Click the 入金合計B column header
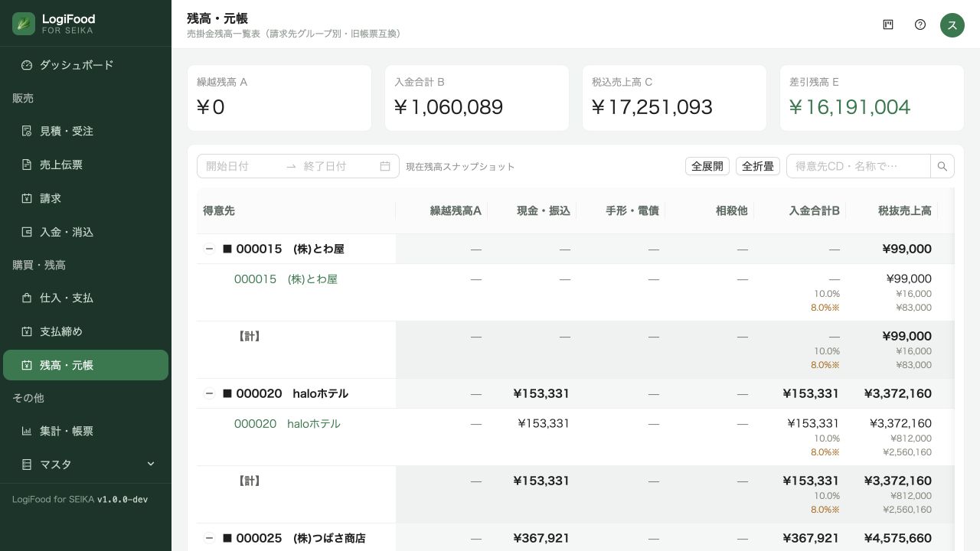Viewport: 980px width, 551px height. click(800, 210)
